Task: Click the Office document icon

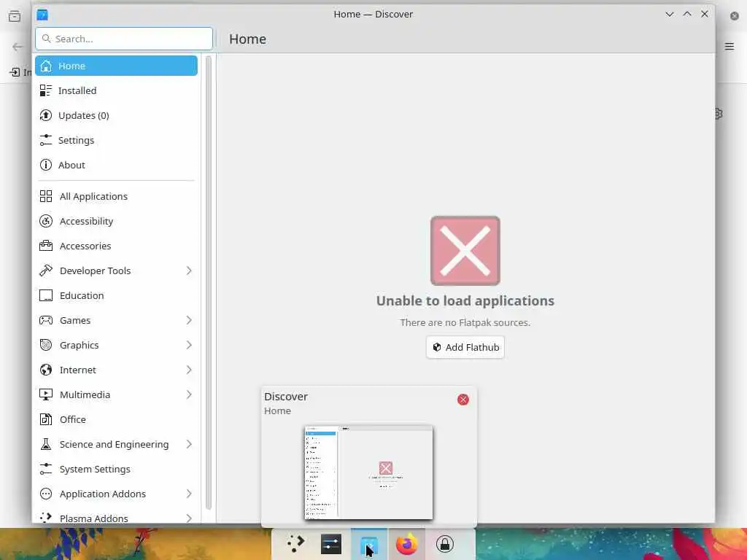Action: point(46,419)
